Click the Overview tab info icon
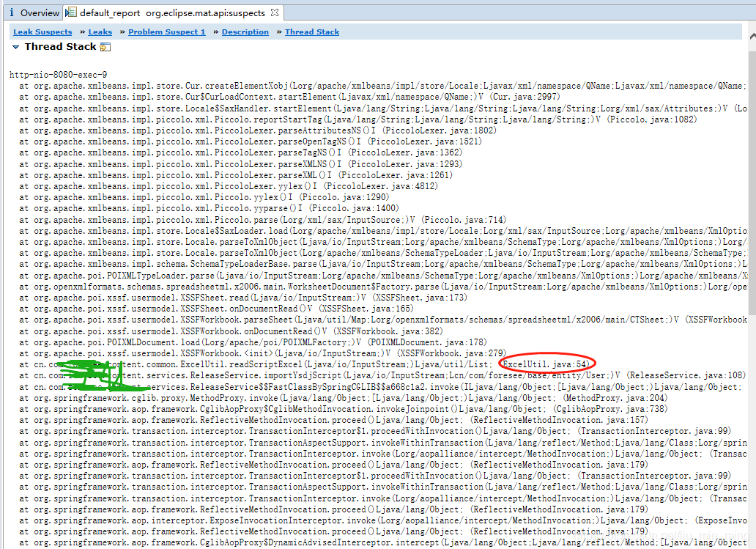 (12, 13)
